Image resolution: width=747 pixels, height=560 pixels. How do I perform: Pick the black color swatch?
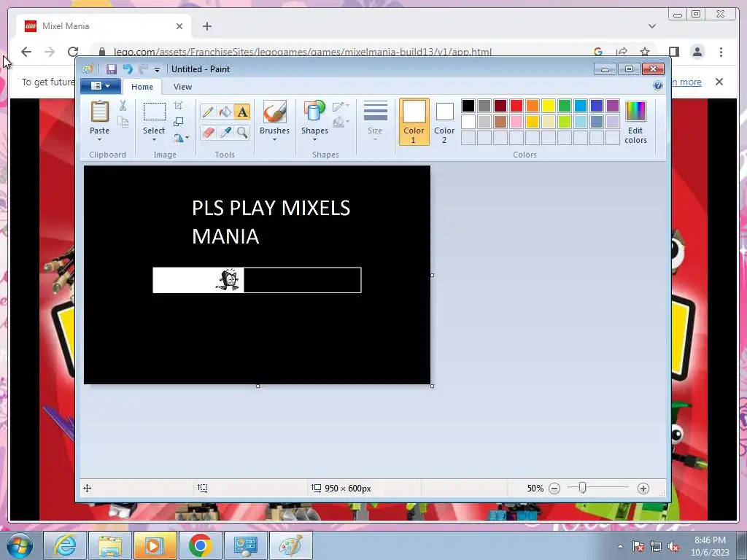click(468, 105)
